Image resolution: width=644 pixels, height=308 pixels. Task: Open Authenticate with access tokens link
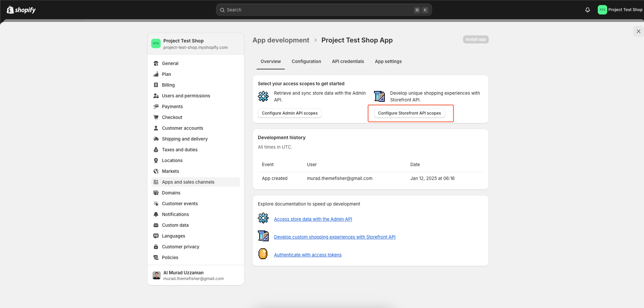coord(308,255)
